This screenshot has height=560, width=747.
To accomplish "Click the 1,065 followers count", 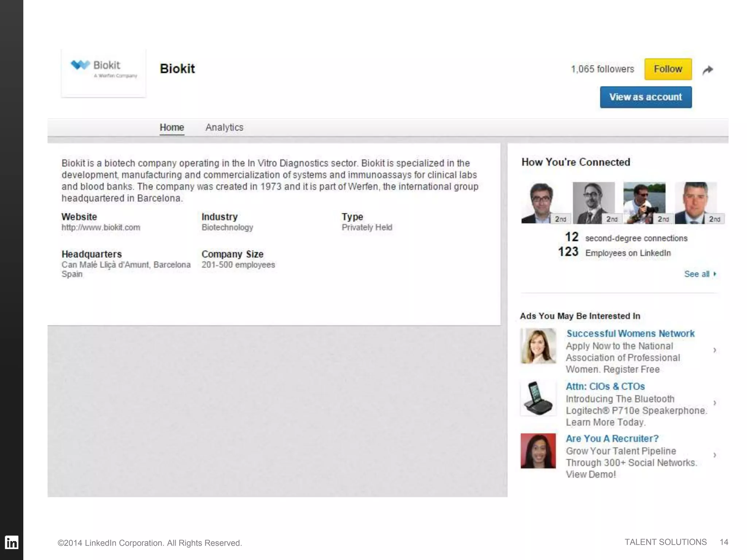I will tap(602, 69).
